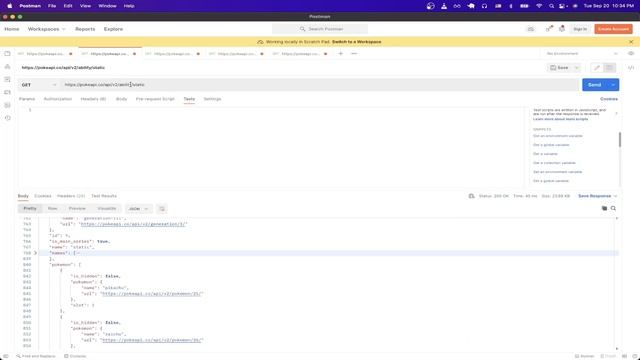Open the APIs sidebar icon
This screenshot has height=360, width=640.
(x=7, y=67)
